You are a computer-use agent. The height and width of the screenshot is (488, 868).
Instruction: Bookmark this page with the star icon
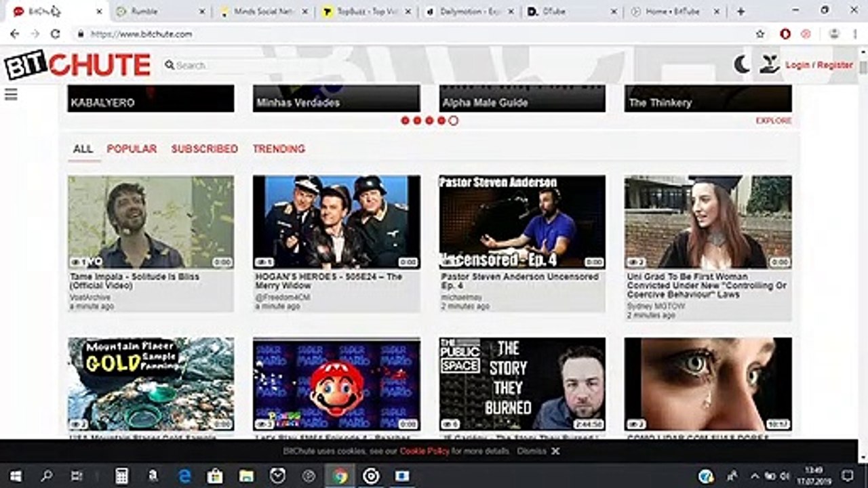[760, 34]
